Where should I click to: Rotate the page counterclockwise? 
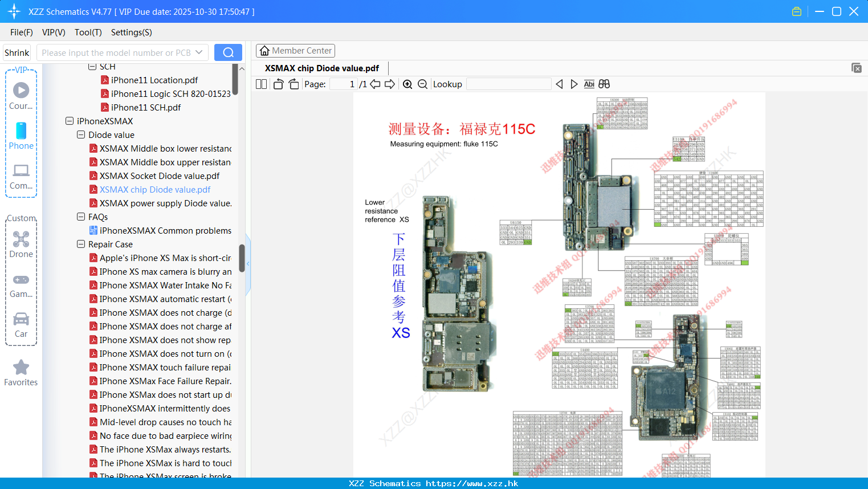[278, 84]
